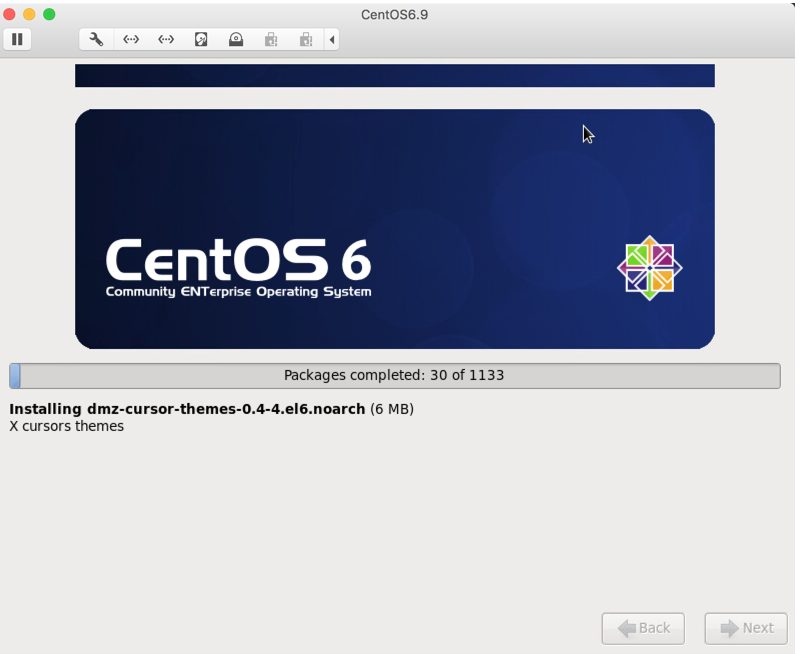Open the virtual machine settings wrench

tap(96, 39)
